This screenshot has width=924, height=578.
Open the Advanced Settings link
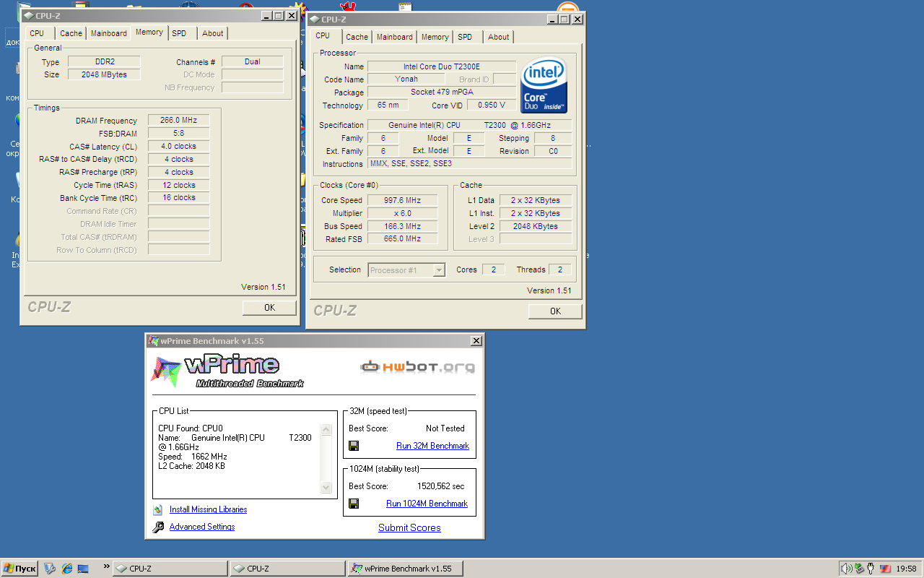point(202,527)
